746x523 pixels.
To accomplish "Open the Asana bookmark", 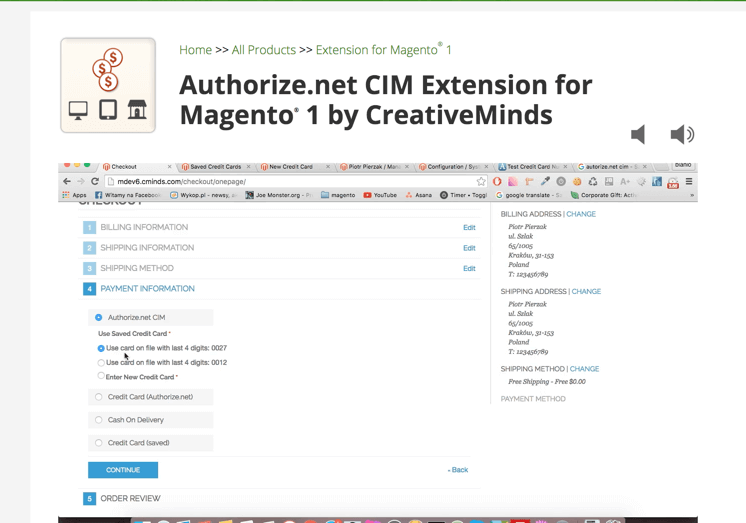I will pos(418,195).
